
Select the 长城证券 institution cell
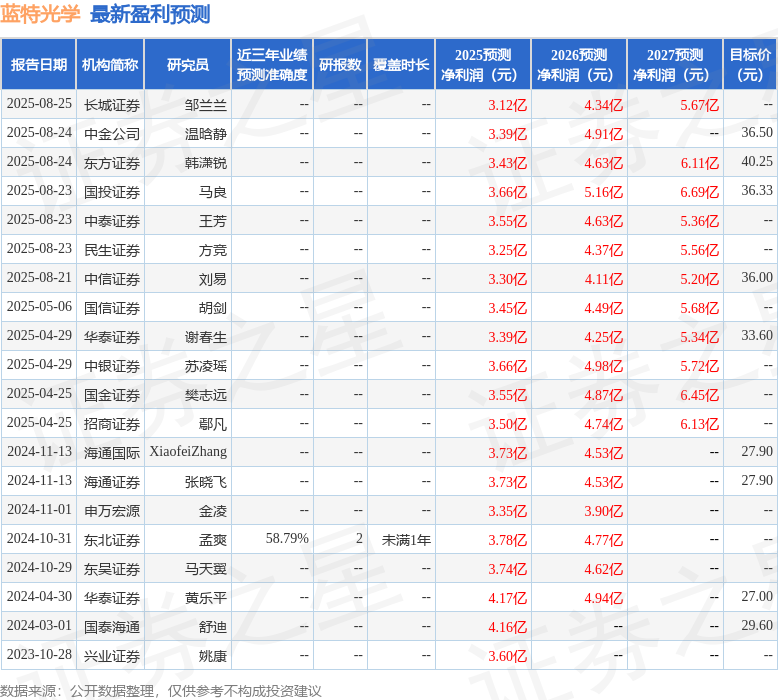[112, 105]
